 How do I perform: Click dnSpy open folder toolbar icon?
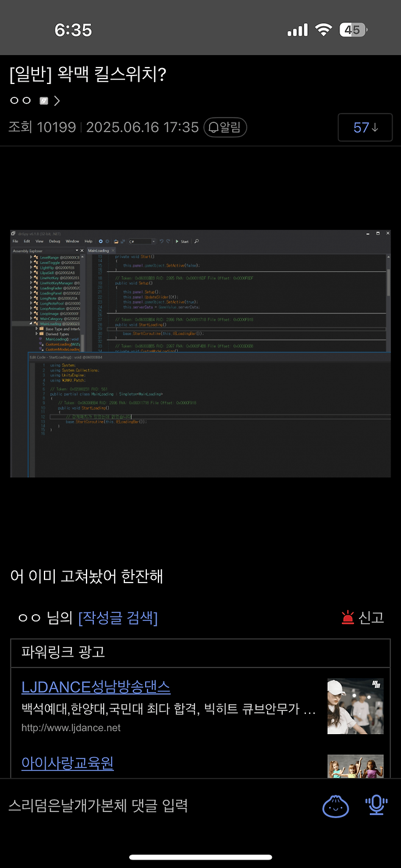pyautogui.click(x=116, y=241)
